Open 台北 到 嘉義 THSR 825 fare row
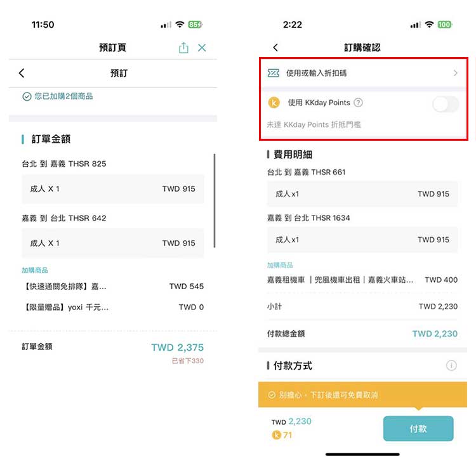The image size is (476, 466). [x=112, y=189]
